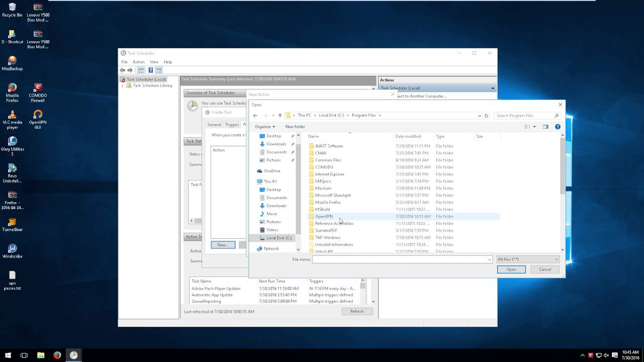This screenshot has height=362, width=644.
Task: Open View menu in Task Scheduler
Action: tap(154, 62)
